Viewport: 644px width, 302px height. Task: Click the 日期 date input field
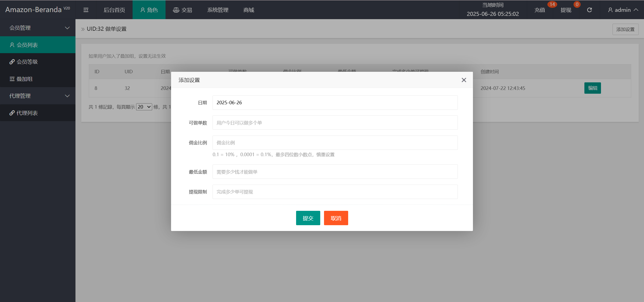coord(335,103)
